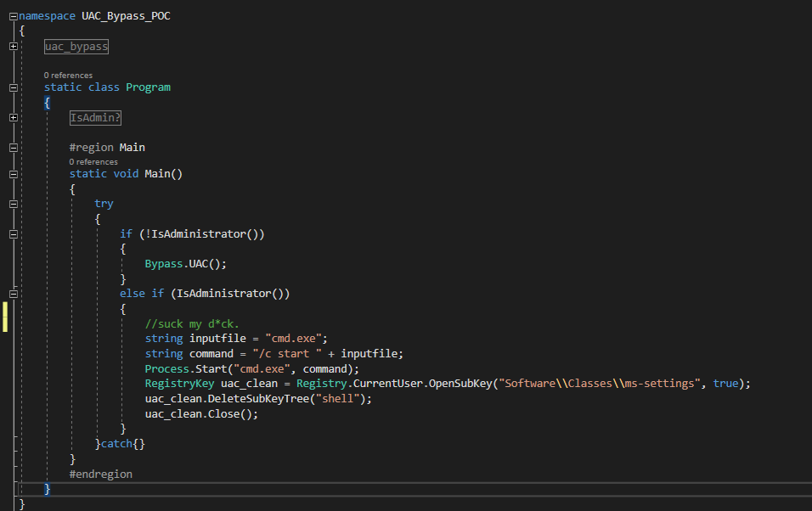Click the uac_clean.Close(); line
The width and height of the screenshot is (812, 511).
click(201, 414)
